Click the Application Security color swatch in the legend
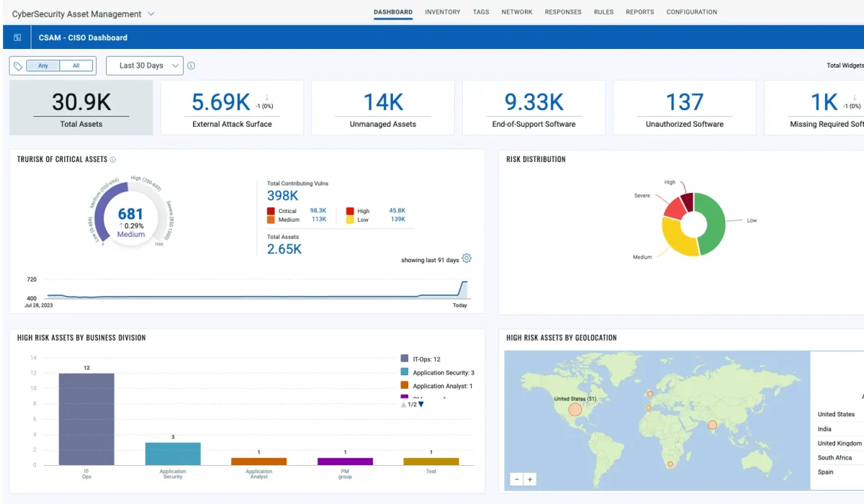The width and height of the screenshot is (864, 504). click(405, 372)
